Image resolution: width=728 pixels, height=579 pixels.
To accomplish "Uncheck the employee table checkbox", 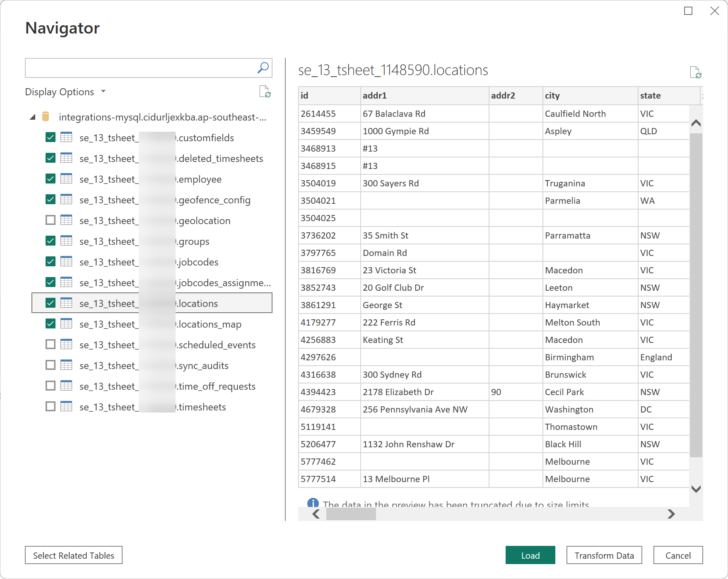I will pos(51,179).
